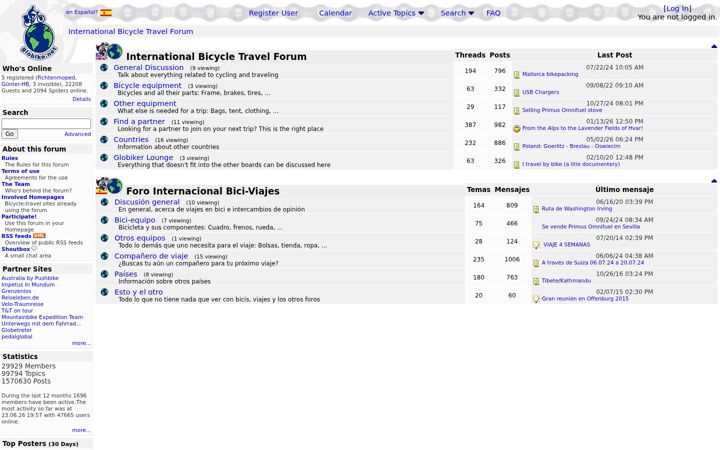Open Se vende Primus Omnifuel en Sevilla post
Screen dimensions: 720x450
pos(591,227)
